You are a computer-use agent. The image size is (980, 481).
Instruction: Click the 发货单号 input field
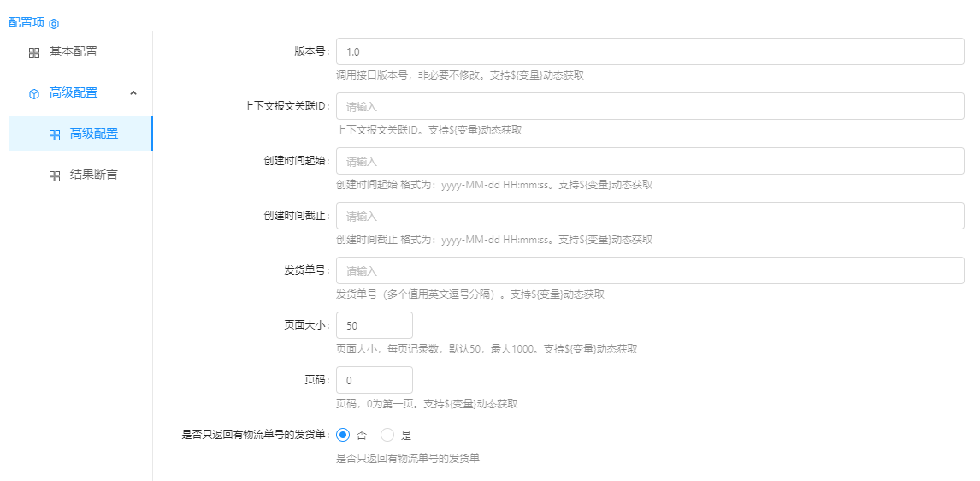[650, 270]
